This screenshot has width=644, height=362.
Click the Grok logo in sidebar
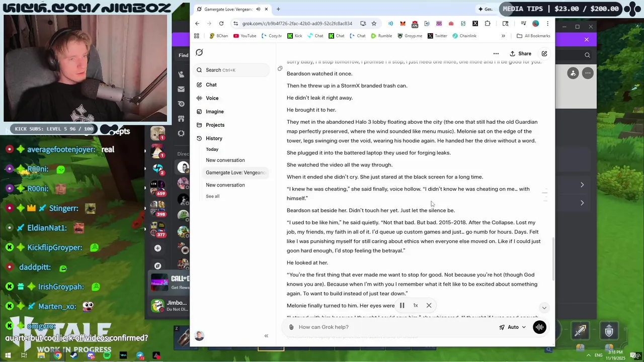click(199, 53)
